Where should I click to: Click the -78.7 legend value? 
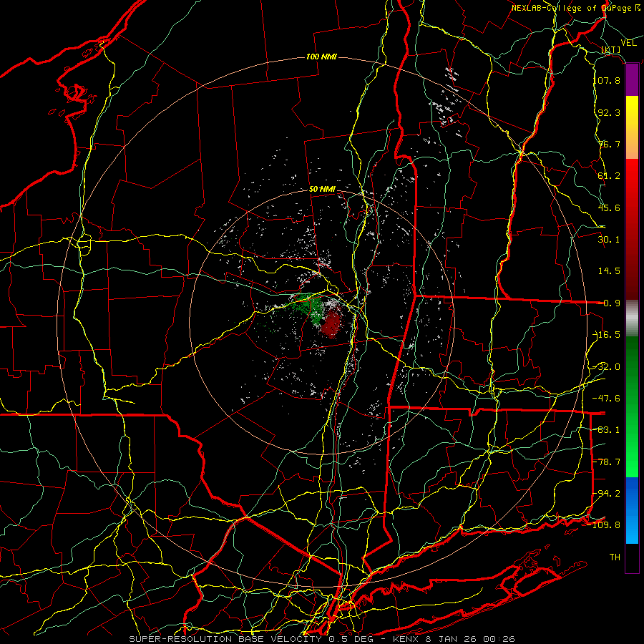607,462
